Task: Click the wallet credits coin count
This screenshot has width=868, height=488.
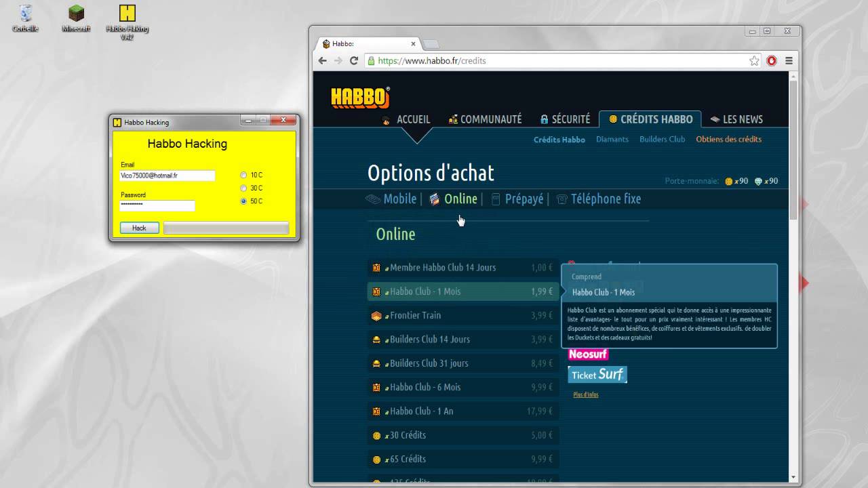Action: 736,181
